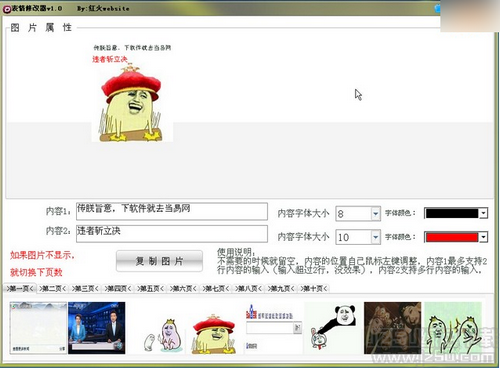Switch to the 第一页 tab

coord(20,288)
